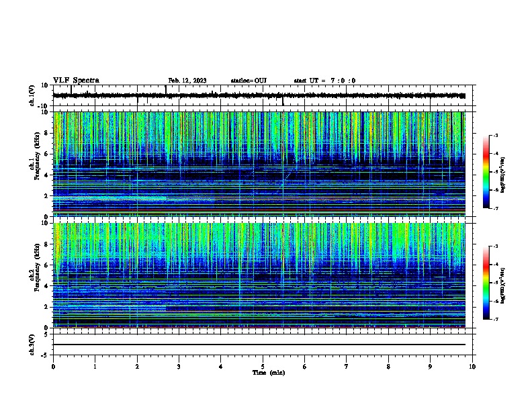
Task: Click the "8" tick on the Time axis
Action: click(x=388, y=367)
